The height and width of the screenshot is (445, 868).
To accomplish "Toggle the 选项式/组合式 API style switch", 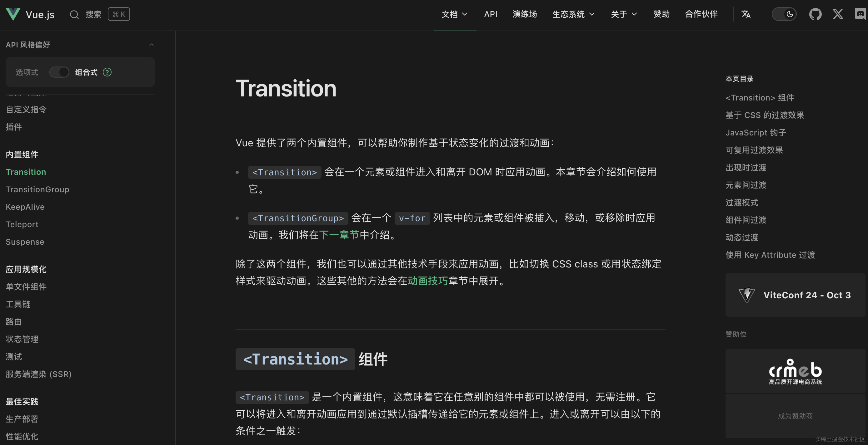I will (59, 72).
